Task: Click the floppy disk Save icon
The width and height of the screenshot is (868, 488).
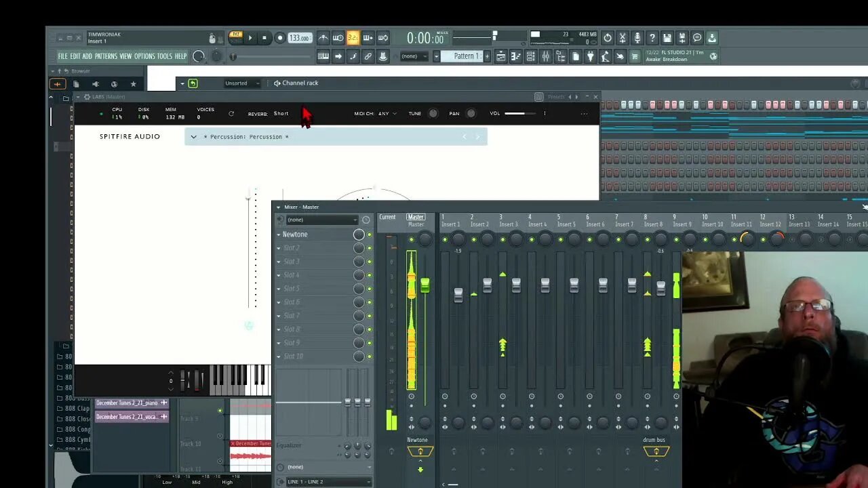Action: [x=667, y=38]
